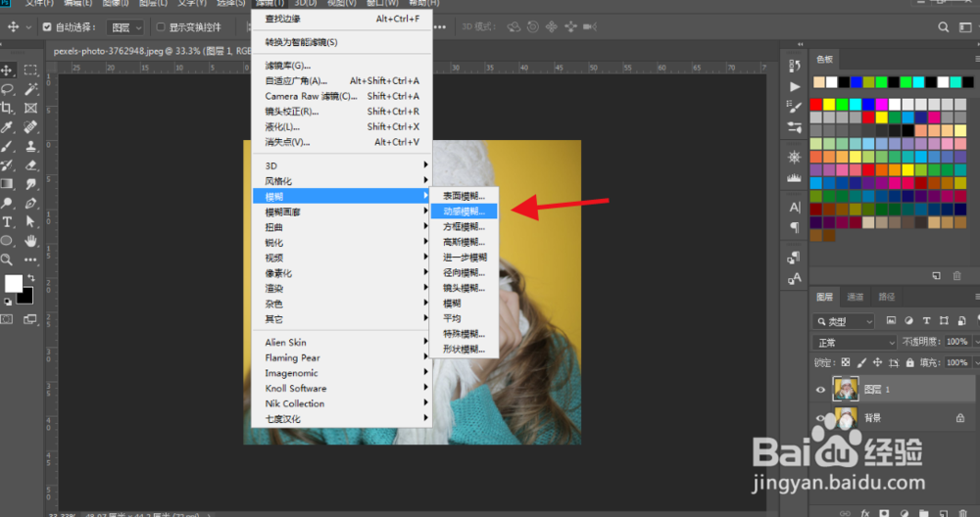Expand the 扭曲 submenu
980x517 pixels.
pos(341,227)
